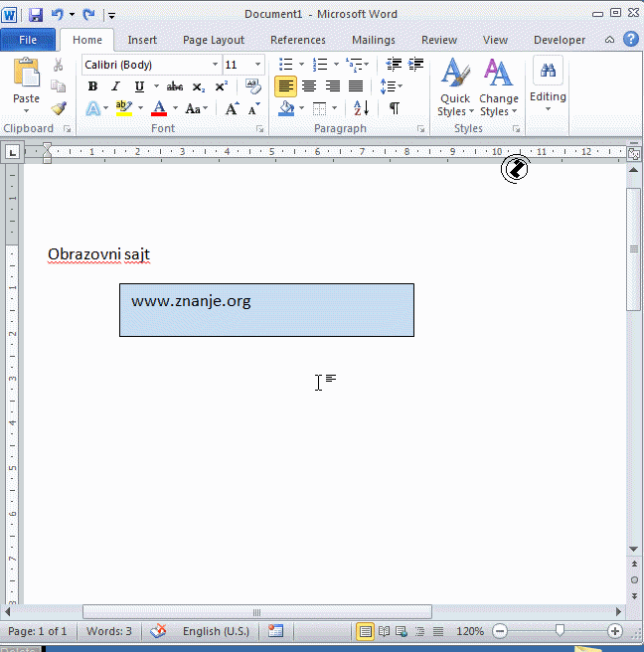Open the Review tab
Image resolution: width=644 pixels, height=652 pixels.
click(438, 40)
